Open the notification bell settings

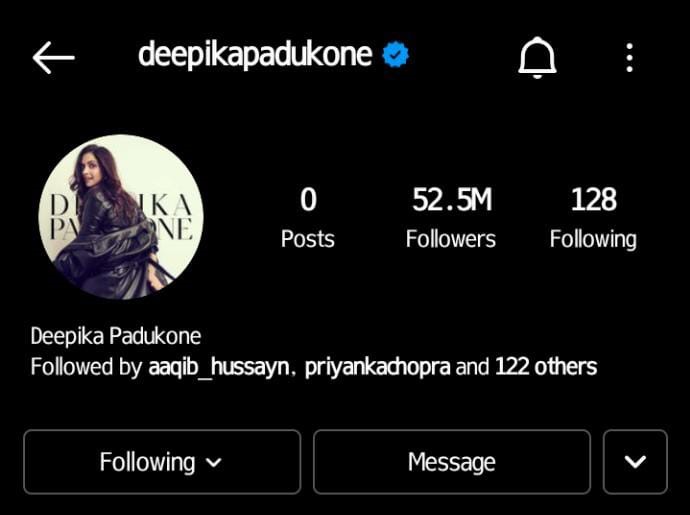[537, 58]
